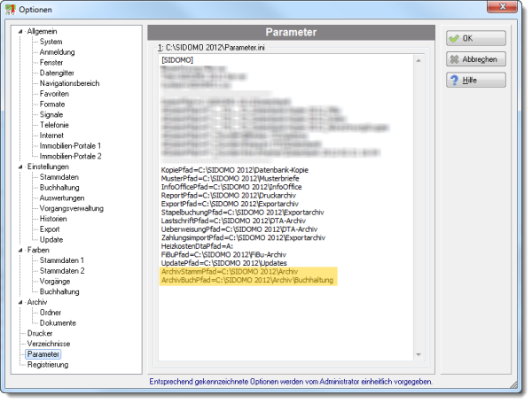Select Vorgänge under Farben
The image size is (532, 403).
click(55, 282)
